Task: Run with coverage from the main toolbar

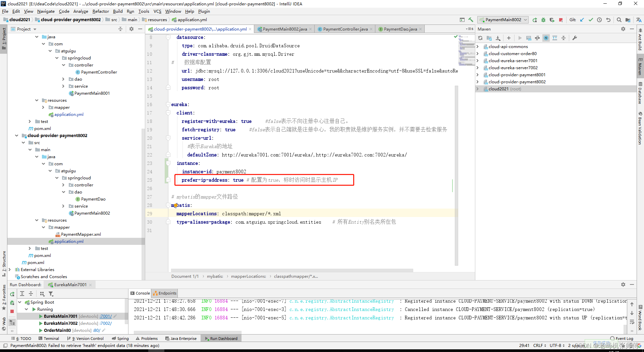Action: (552, 20)
